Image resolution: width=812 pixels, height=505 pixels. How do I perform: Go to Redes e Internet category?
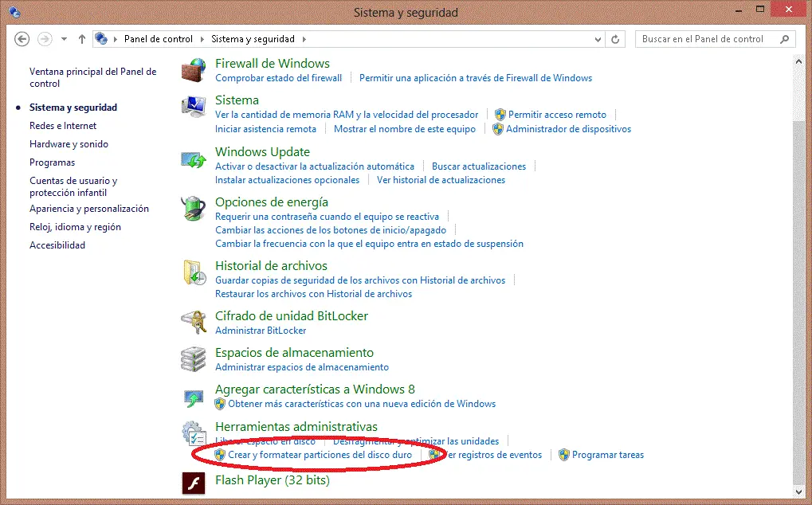(63, 126)
